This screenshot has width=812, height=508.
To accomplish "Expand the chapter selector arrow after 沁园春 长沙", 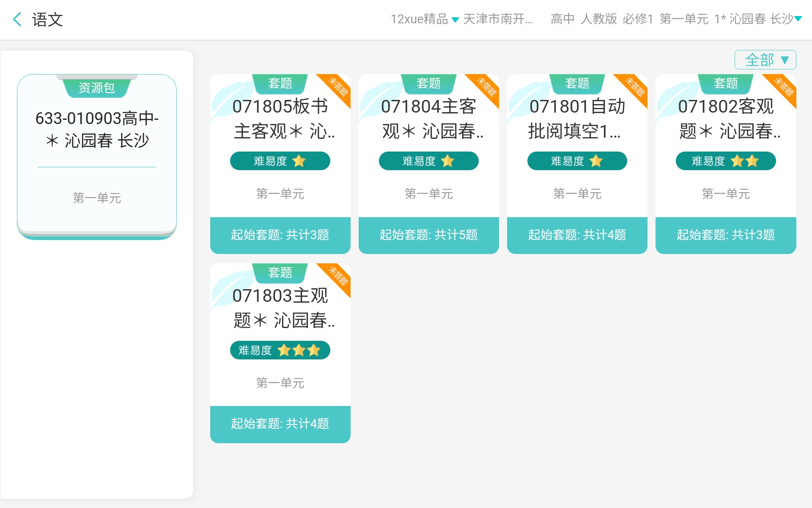I will point(798,19).
